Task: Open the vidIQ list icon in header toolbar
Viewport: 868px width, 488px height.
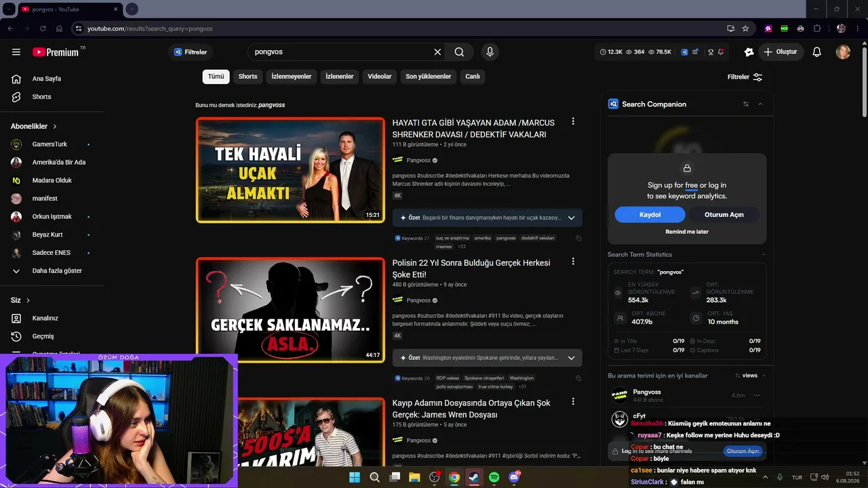Action: [695, 52]
